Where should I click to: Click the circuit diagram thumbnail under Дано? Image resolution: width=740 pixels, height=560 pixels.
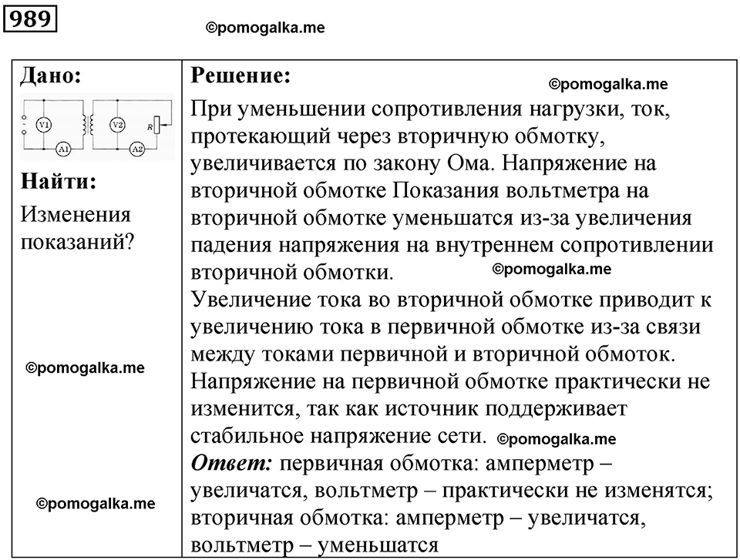click(97, 127)
